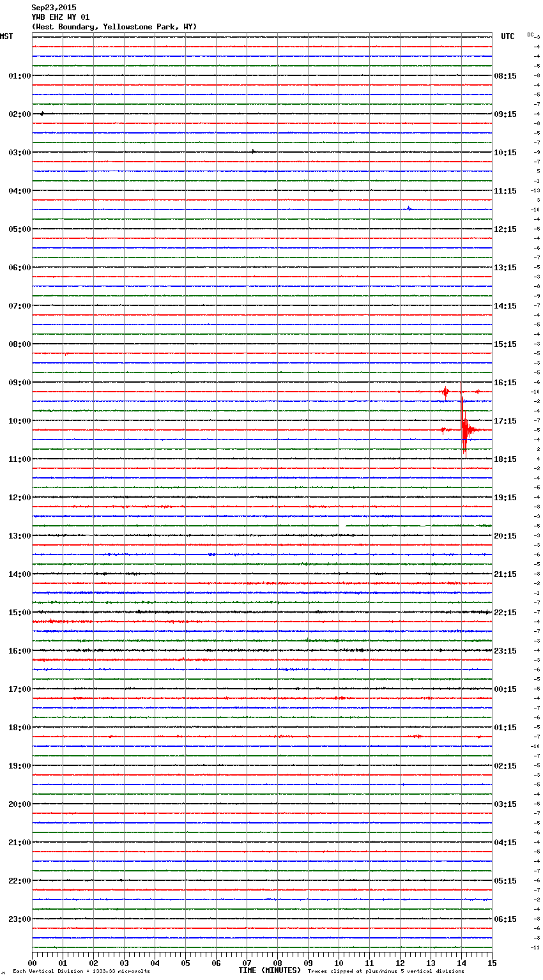543x980 pixels.
Task: Select the 19:00 MST time label
Action: click(x=20, y=766)
